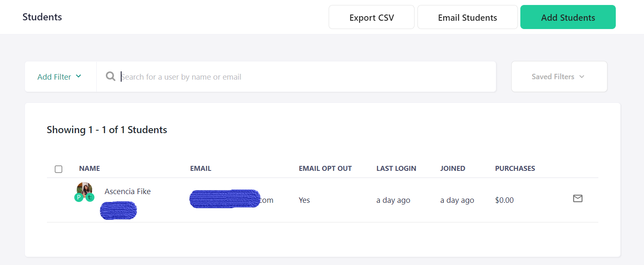
Task: Expand the Add Filter dropdown
Action: click(59, 77)
